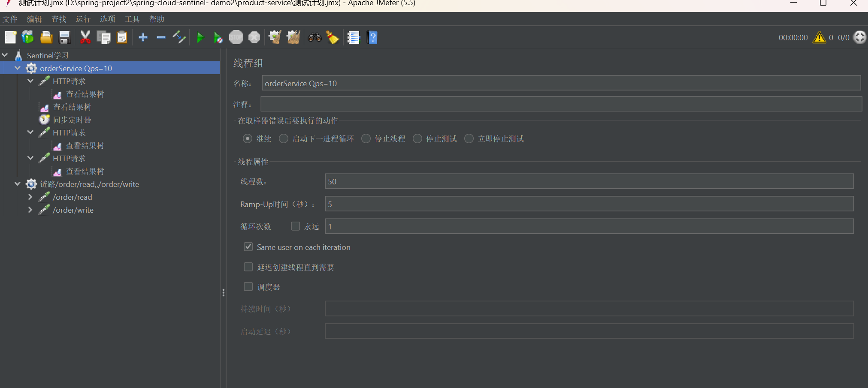Open the Templates icon in toolbar

(x=28, y=37)
